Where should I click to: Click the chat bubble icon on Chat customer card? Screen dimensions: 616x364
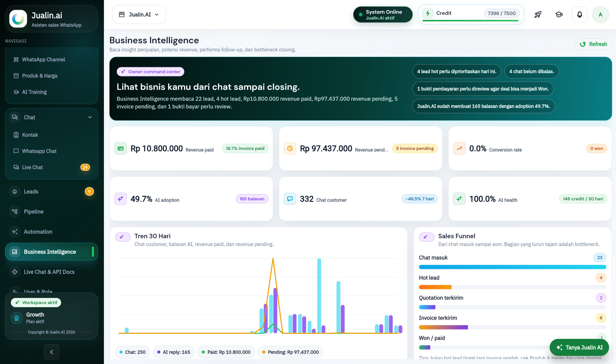coord(290,199)
